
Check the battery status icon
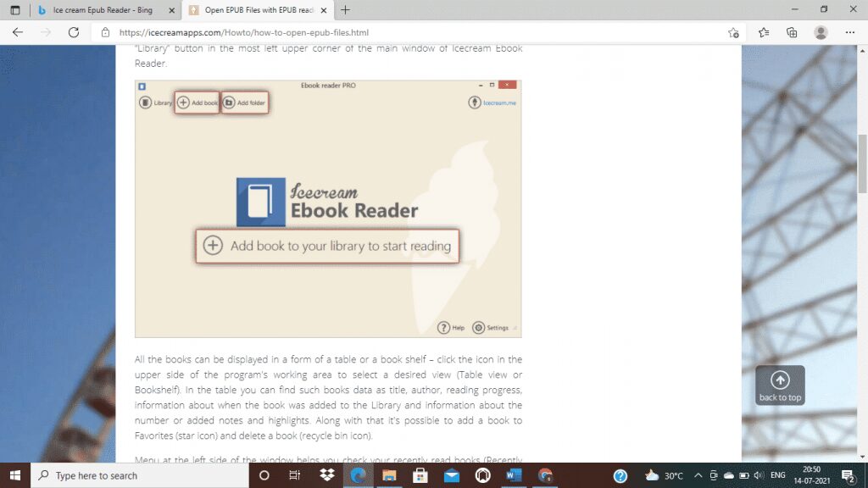[744, 475]
